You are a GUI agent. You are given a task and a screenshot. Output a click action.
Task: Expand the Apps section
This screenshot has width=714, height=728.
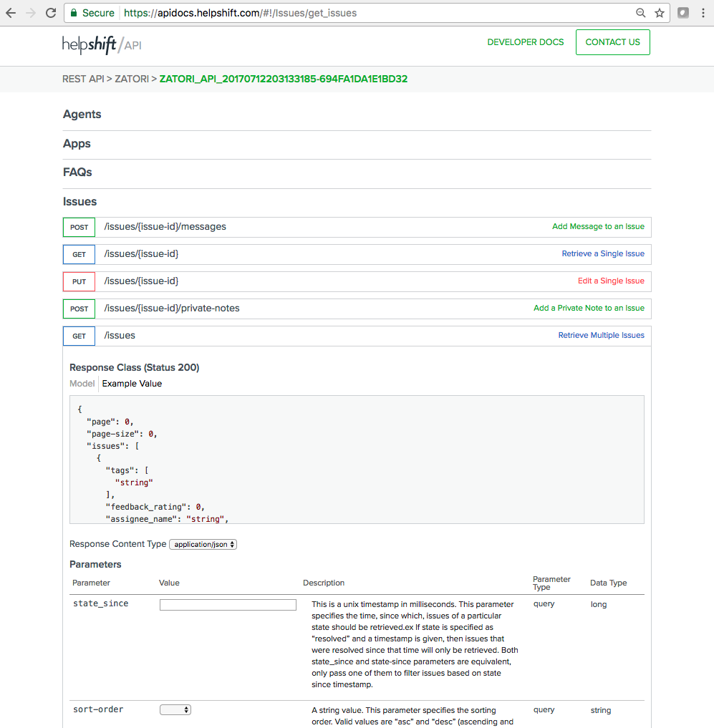(x=77, y=144)
